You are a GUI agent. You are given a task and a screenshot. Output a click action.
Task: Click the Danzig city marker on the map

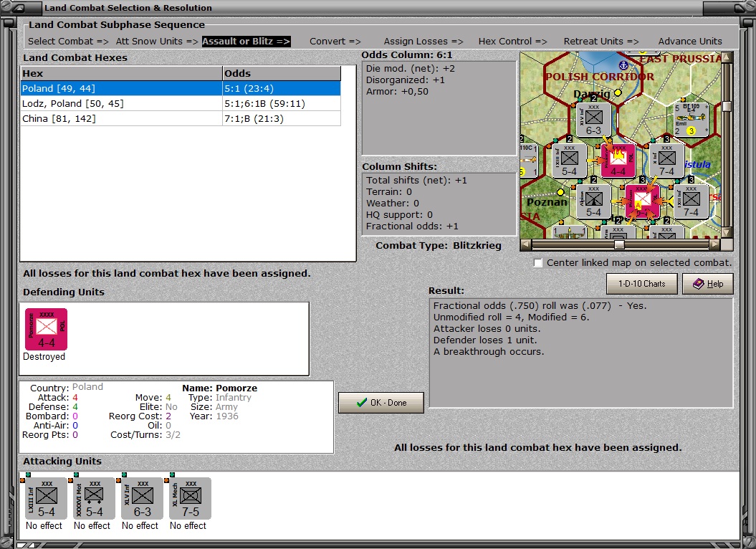618,92
